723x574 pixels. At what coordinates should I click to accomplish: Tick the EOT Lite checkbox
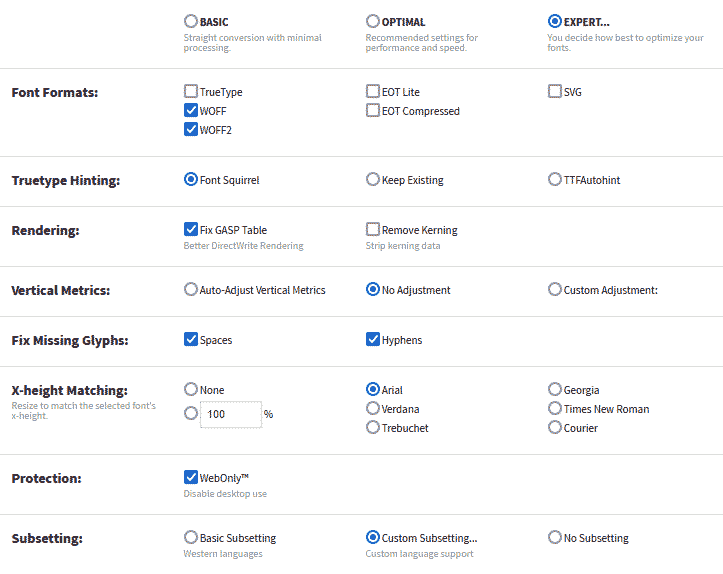pos(373,92)
